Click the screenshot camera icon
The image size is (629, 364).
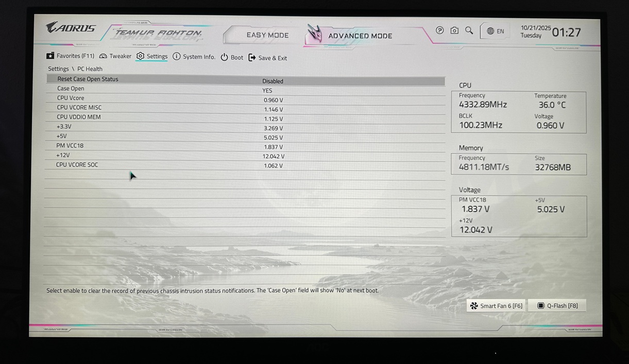point(454,30)
